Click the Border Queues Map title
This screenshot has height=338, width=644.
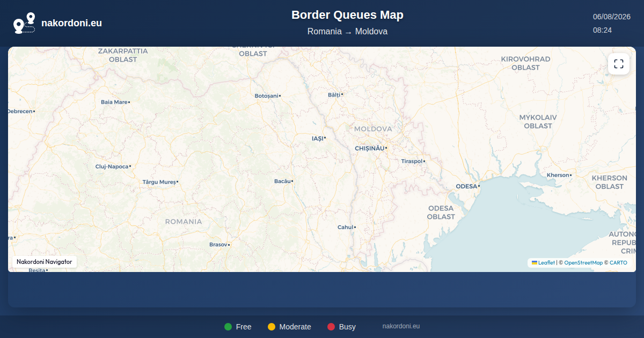tap(347, 15)
